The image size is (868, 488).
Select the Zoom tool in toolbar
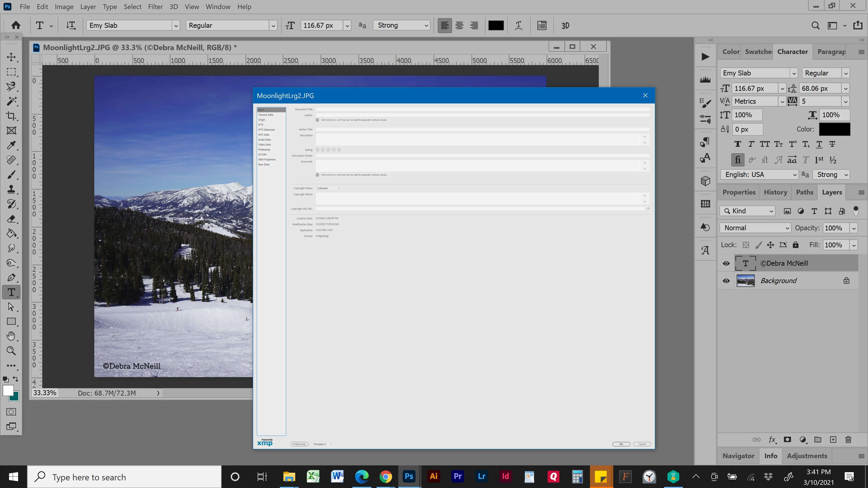(x=11, y=351)
